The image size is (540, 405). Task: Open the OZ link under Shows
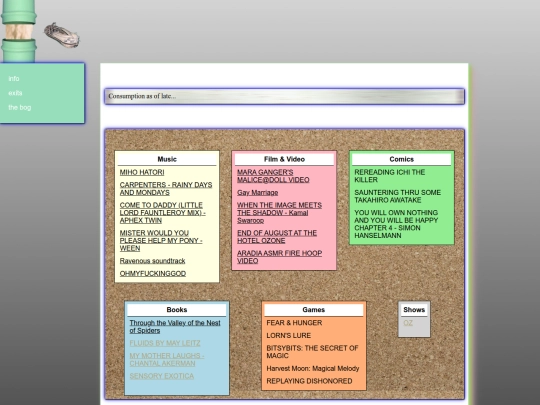[x=408, y=323]
